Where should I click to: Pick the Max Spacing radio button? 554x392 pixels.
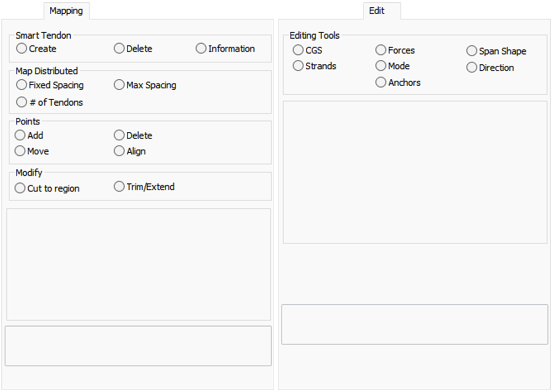pyautogui.click(x=119, y=85)
